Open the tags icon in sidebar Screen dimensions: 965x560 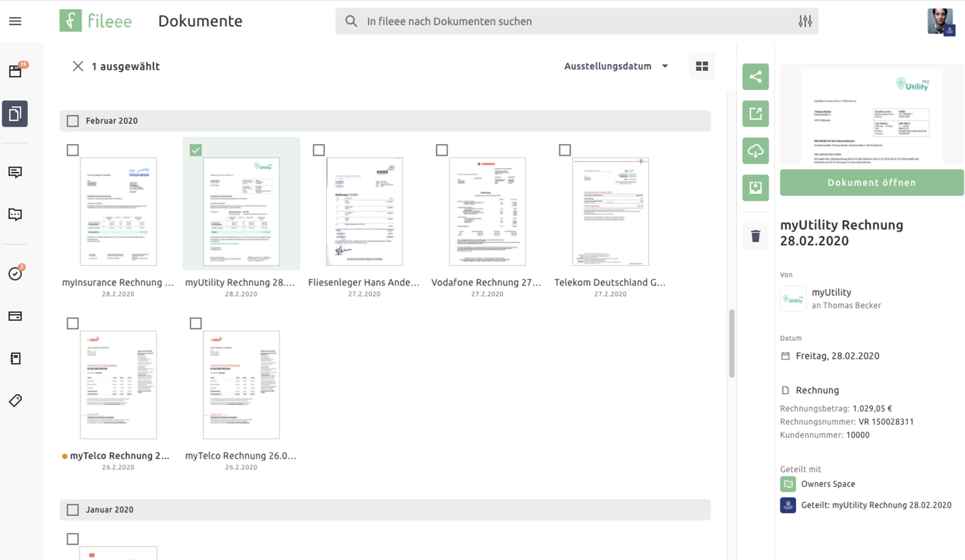pos(15,401)
